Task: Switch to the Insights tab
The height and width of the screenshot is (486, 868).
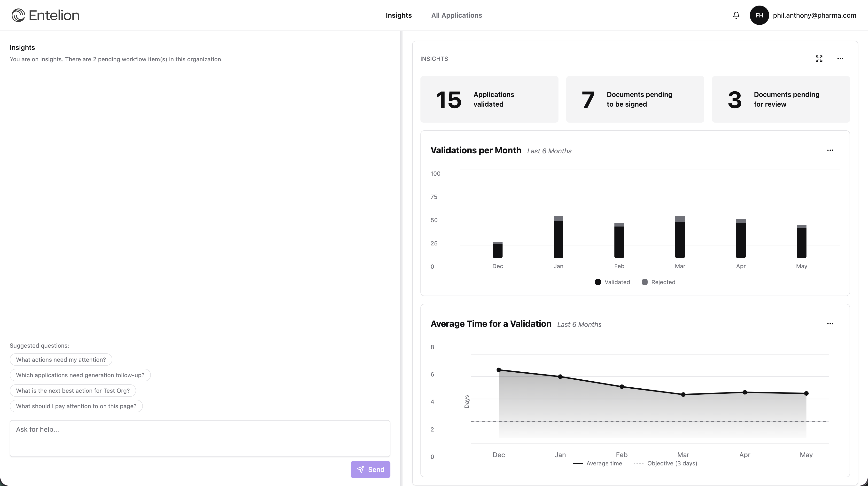Action: pos(399,15)
